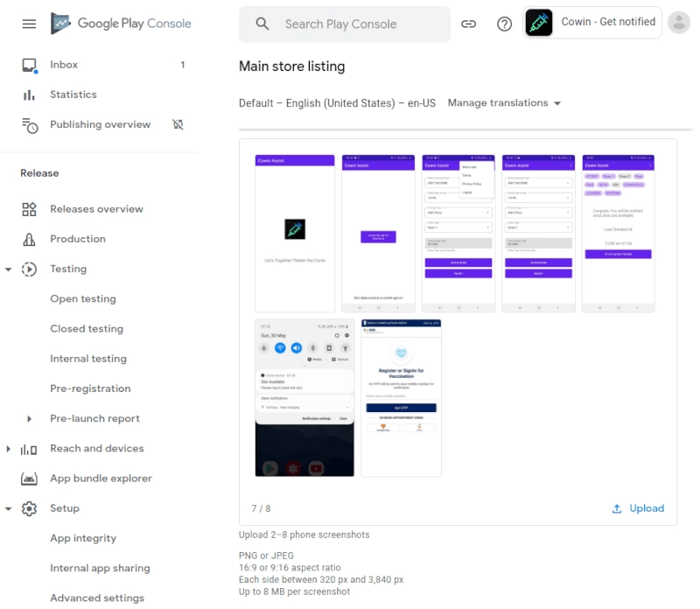Collapse the Setup section arrow
Screen dimensions: 700x609
pyautogui.click(x=9, y=508)
